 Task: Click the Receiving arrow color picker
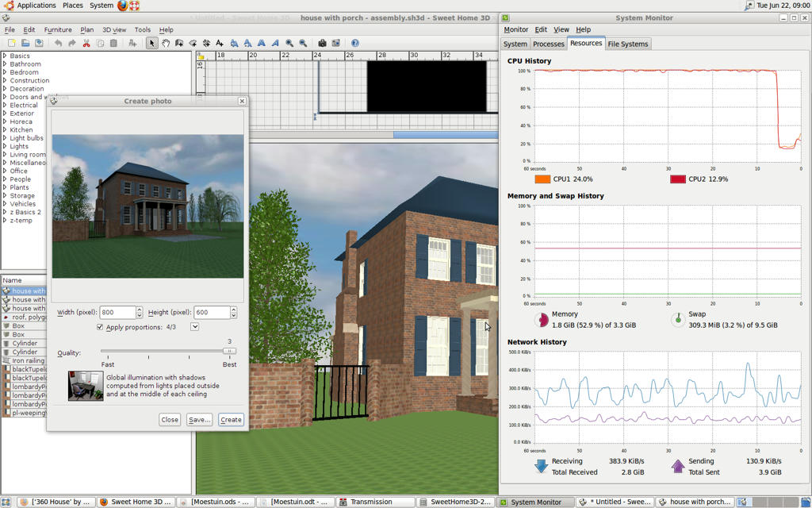[541, 465]
